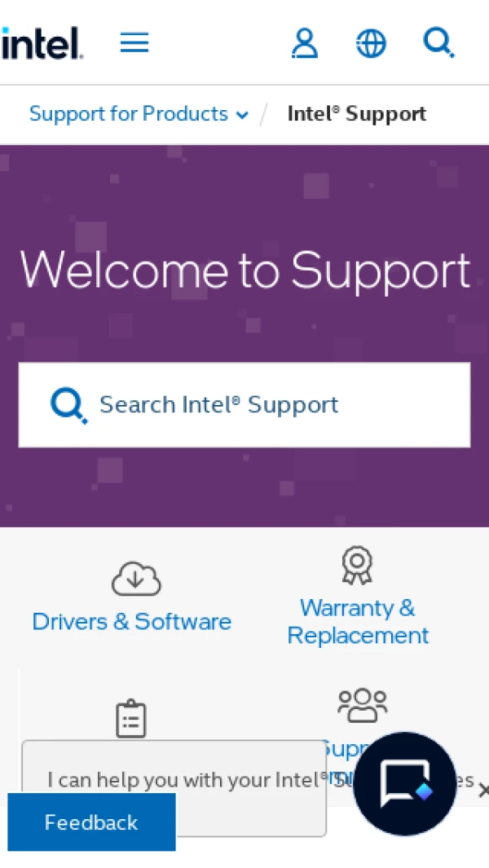The image size is (489, 868).
Task: Click the people group community icon
Action: (363, 705)
